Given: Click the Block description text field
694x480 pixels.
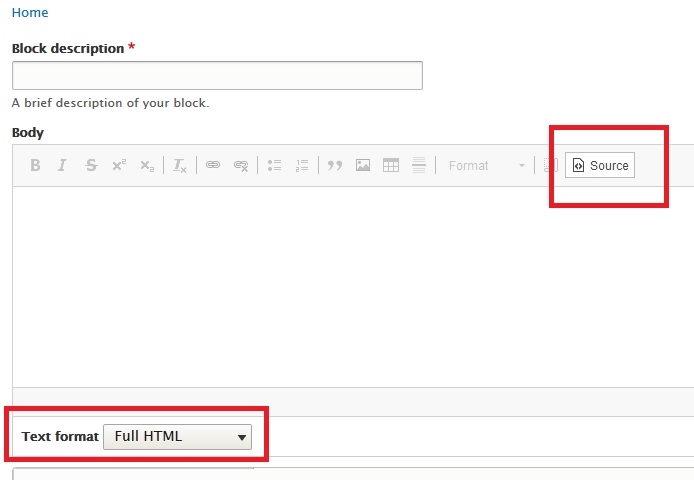Looking at the screenshot, I should (x=217, y=76).
